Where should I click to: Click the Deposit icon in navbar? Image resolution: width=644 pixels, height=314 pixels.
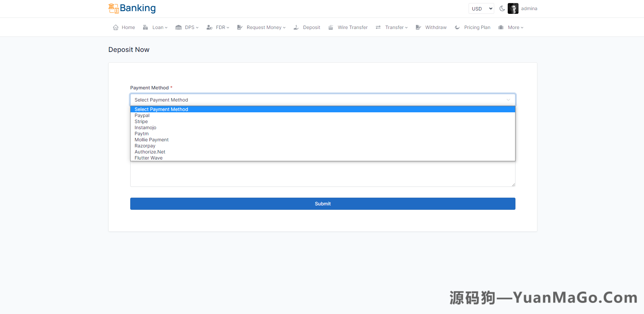click(x=296, y=27)
